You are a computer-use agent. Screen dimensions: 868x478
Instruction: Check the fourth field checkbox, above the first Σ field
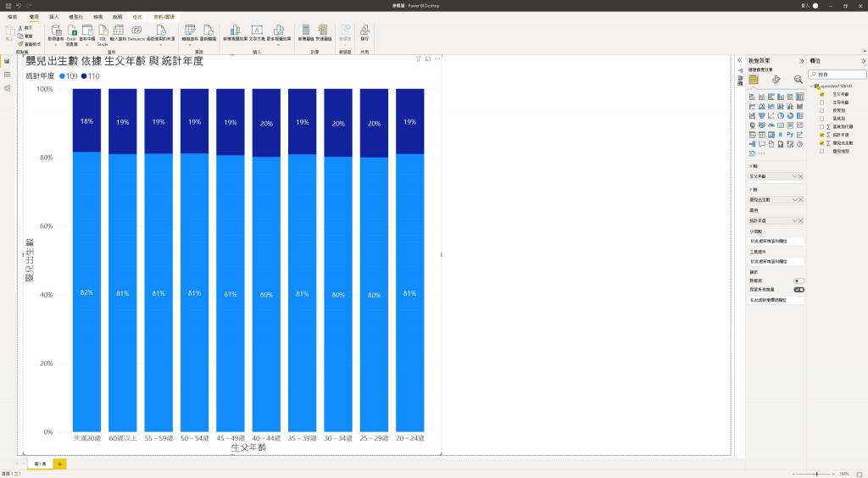click(821, 119)
